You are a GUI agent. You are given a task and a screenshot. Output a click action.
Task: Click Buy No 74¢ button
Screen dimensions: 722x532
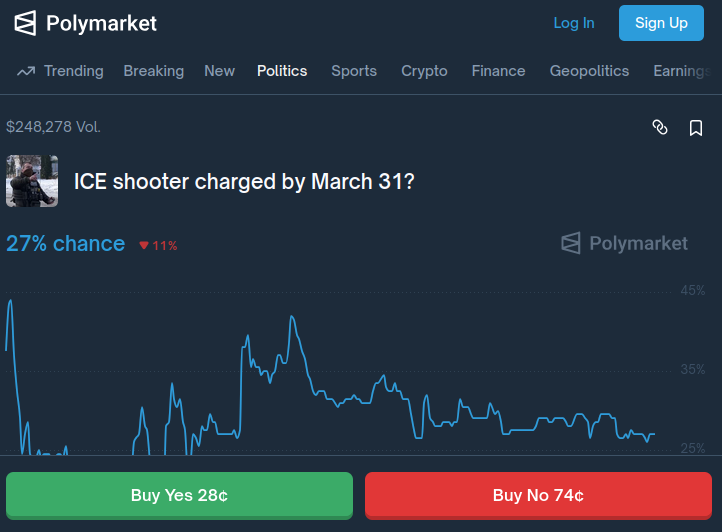pos(538,496)
